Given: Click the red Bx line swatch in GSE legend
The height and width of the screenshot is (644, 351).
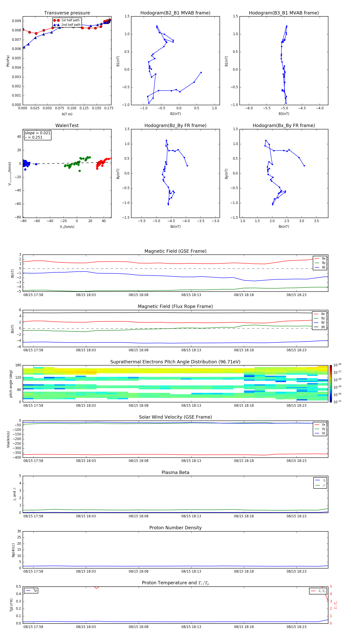Looking at the screenshot, I should pyautogui.click(x=317, y=259).
